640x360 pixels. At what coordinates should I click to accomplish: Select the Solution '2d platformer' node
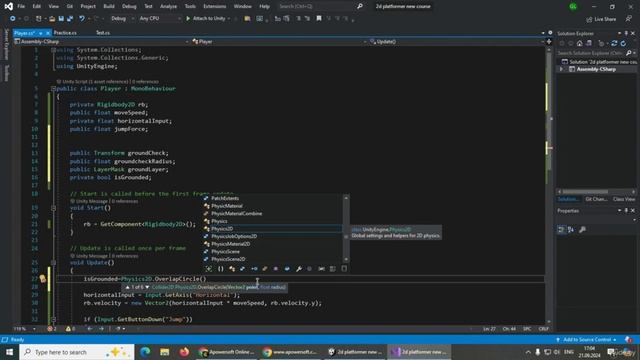click(x=599, y=62)
